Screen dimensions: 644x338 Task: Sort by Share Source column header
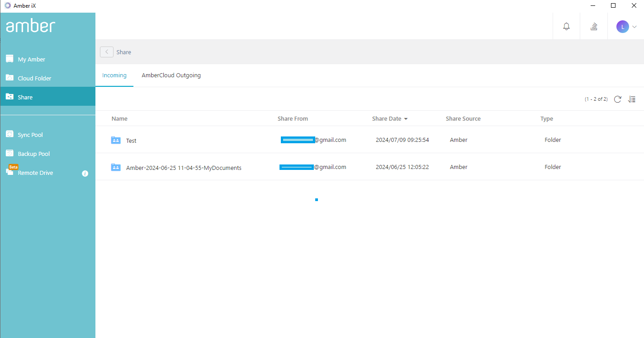tap(463, 118)
